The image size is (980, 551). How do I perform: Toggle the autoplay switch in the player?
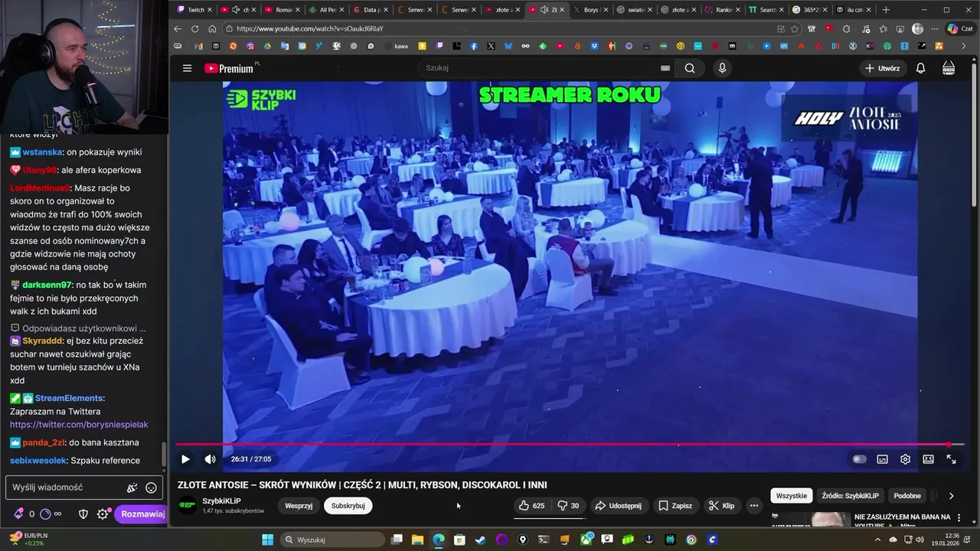[860, 459]
